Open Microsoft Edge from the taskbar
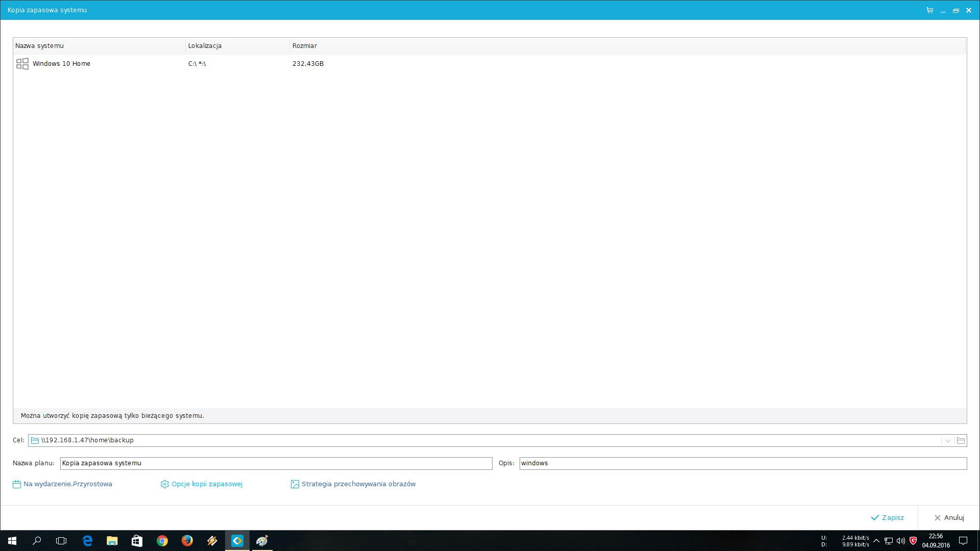 click(87, 541)
